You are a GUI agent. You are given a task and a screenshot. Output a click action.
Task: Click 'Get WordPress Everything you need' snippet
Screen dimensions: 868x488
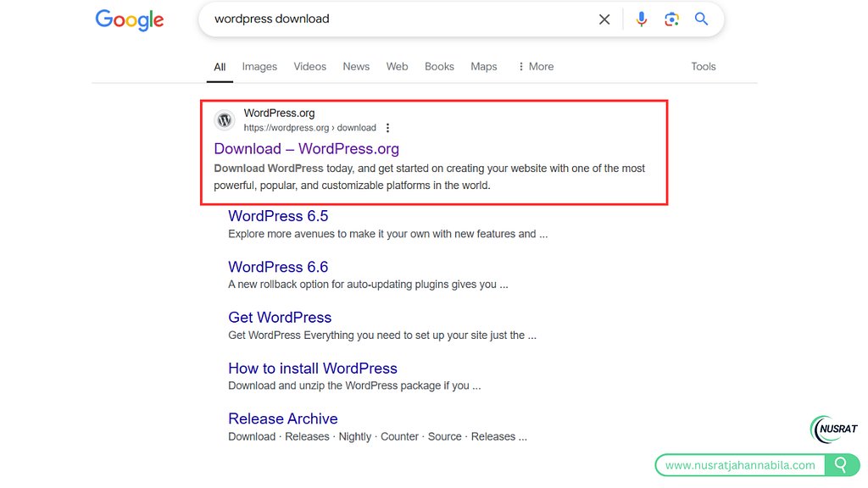tap(382, 335)
